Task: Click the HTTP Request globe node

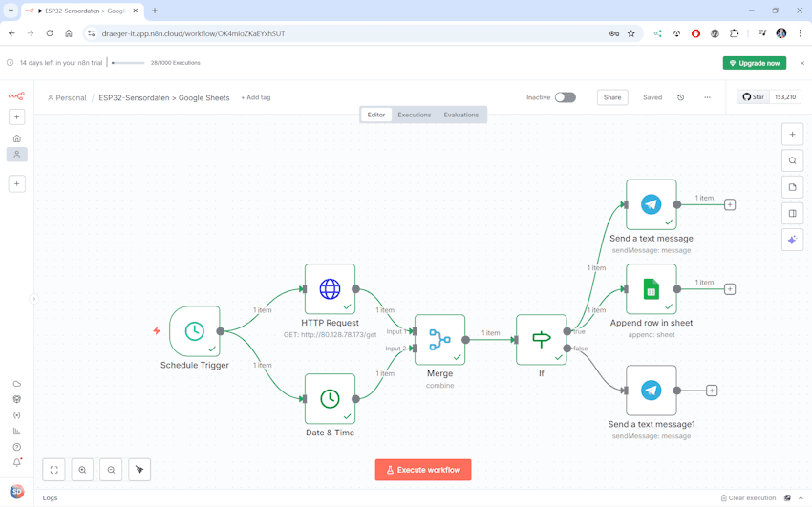Action: [x=330, y=288]
